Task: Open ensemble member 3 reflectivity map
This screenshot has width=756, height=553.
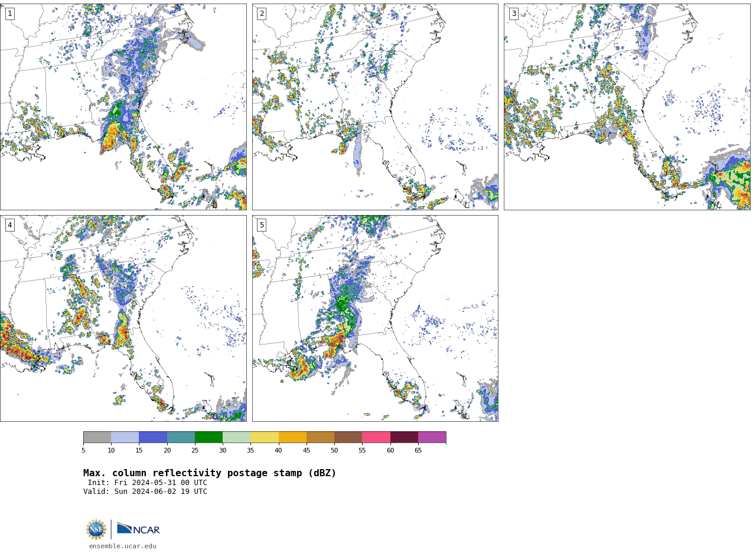Action: click(627, 107)
